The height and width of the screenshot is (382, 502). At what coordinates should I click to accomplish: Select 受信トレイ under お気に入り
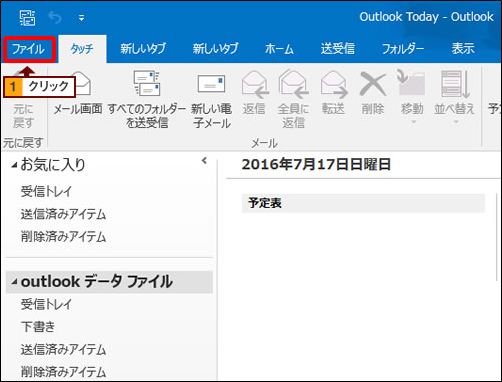pos(46,191)
